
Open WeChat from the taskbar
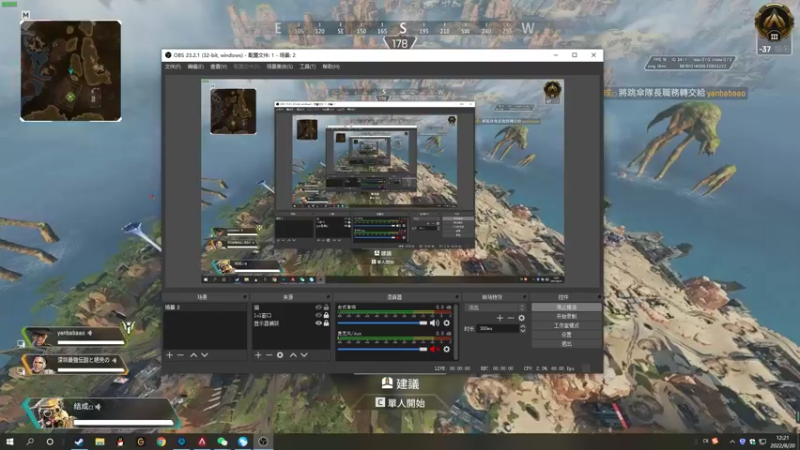pos(222,442)
